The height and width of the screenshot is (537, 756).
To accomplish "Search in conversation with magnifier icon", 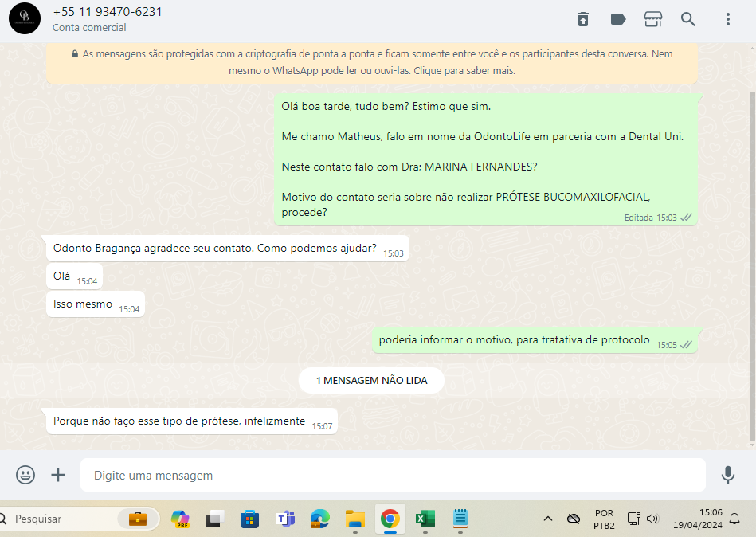I will [x=688, y=19].
